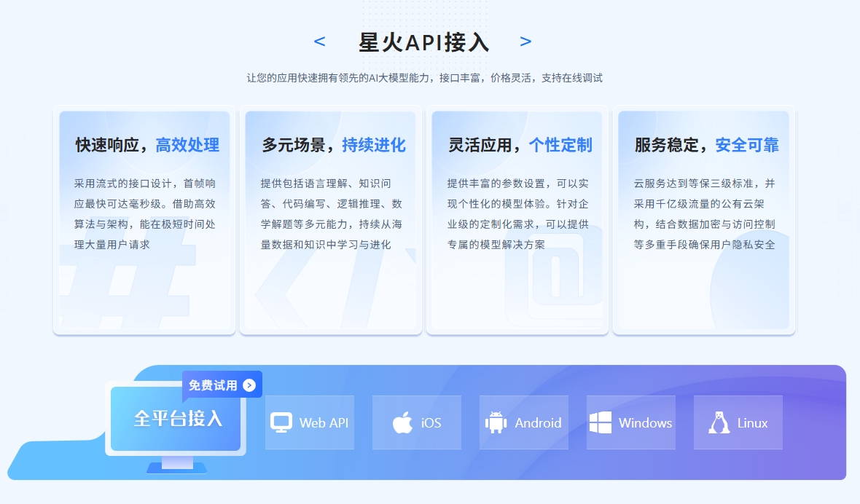860x504 pixels.
Task: Click the arrow circle in 免费试用 badge
Action: click(249, 385)
